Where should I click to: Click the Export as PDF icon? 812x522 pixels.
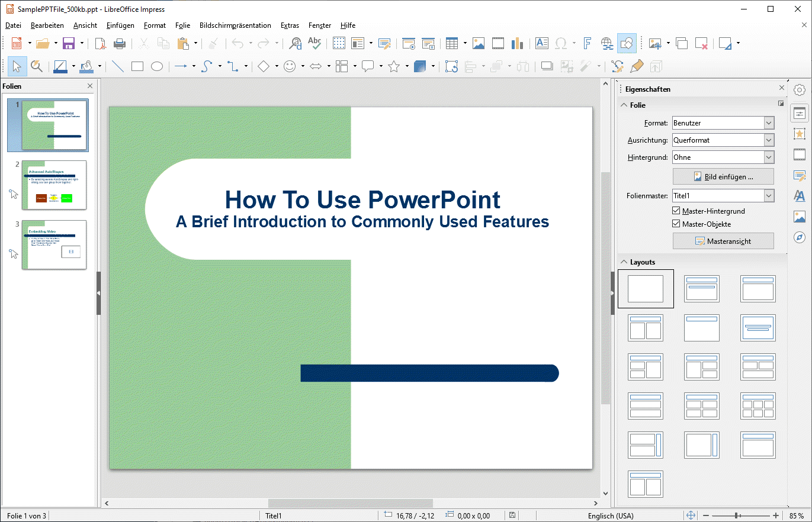tap(101, 43)
